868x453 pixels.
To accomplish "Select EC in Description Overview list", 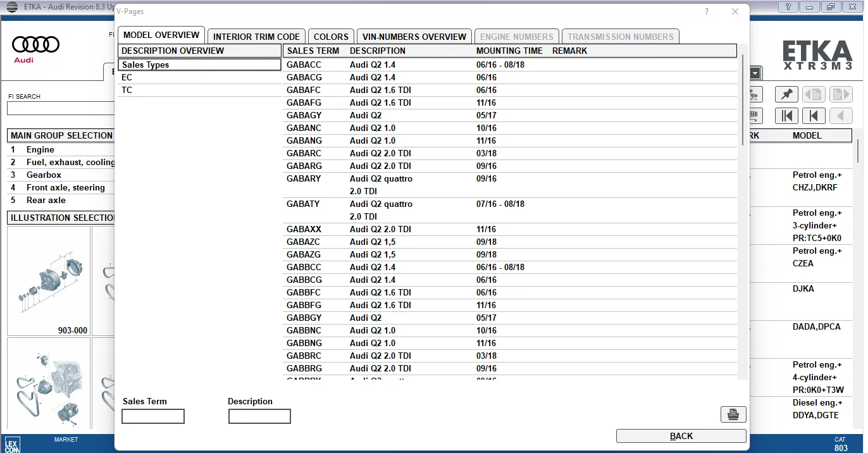I will tap(127, 77).
